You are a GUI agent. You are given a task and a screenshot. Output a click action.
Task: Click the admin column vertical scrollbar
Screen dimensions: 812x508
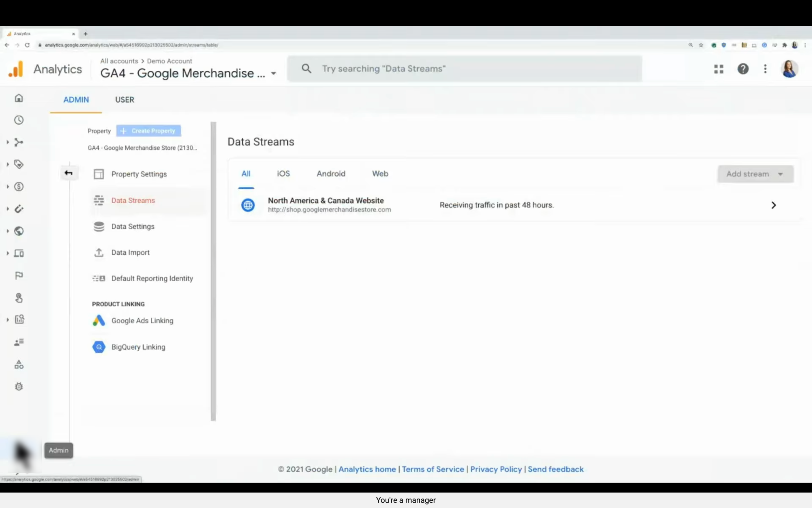(213, 271)
